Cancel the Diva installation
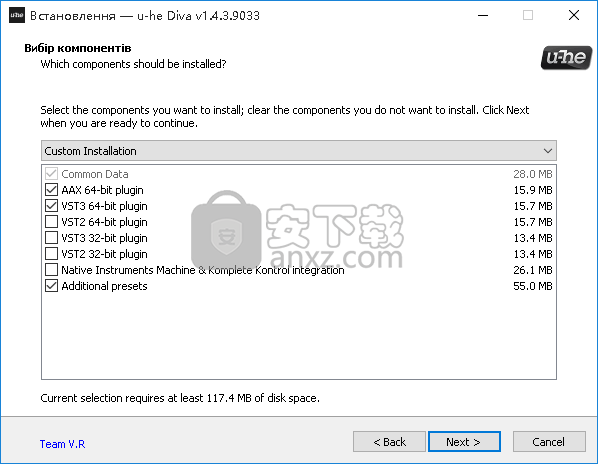 549,442
